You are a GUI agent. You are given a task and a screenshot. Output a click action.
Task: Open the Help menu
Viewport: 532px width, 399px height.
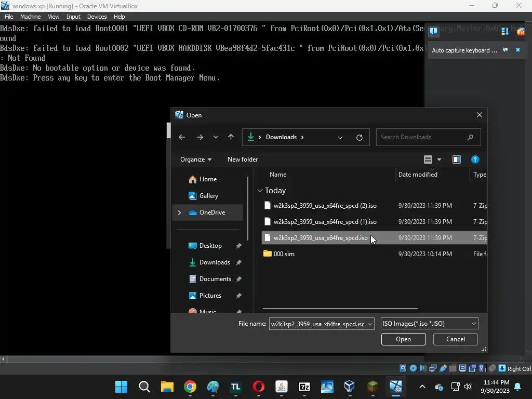pos(119,17)
